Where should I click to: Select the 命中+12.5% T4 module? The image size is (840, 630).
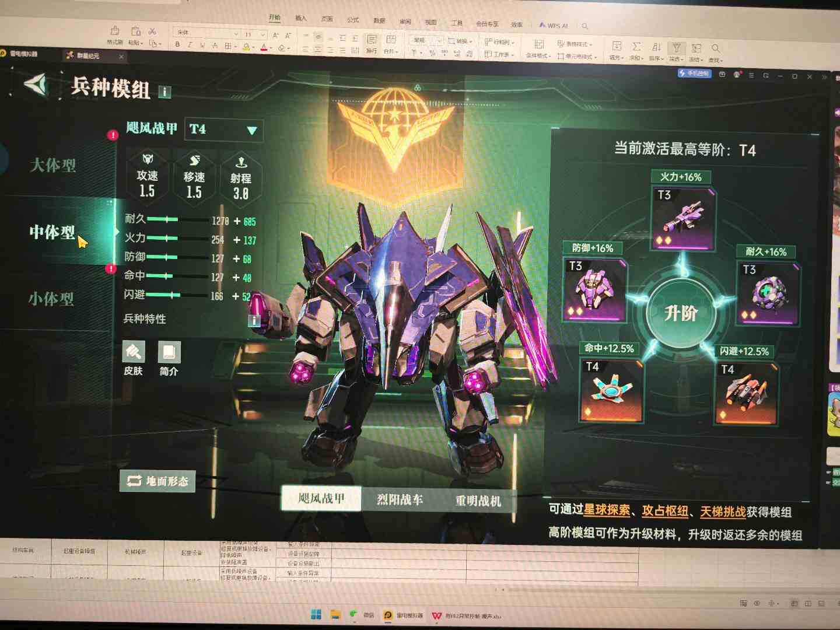click(x=611, y=390)
